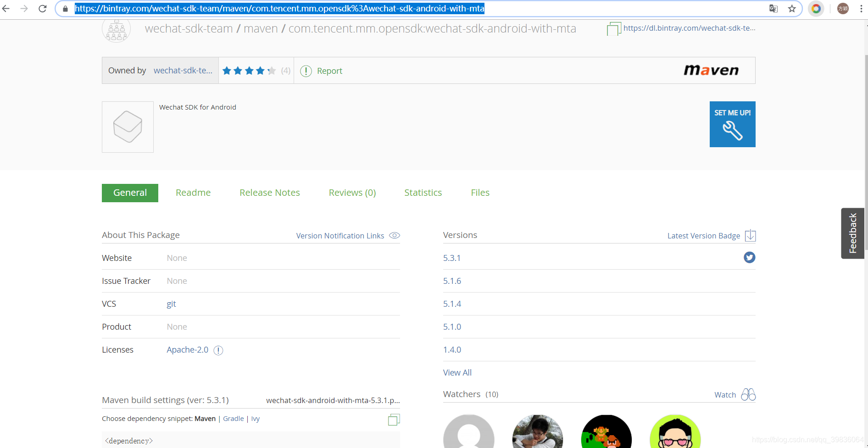Copy dependency snippet with copy icon
The width and height of the screenshot is (868, 448).
[394, 420]
